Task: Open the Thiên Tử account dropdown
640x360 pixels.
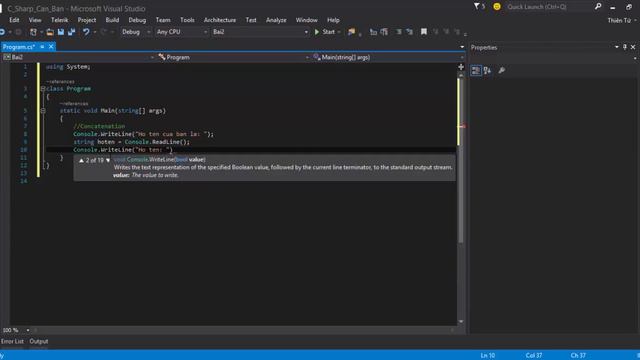Action: coord(622,20)
